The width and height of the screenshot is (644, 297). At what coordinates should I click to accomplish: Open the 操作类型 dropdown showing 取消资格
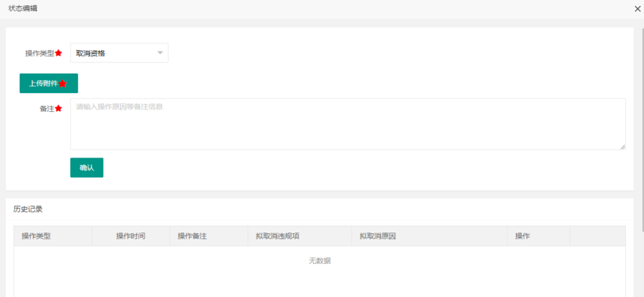pyautogui.click(x=119, y=53)
